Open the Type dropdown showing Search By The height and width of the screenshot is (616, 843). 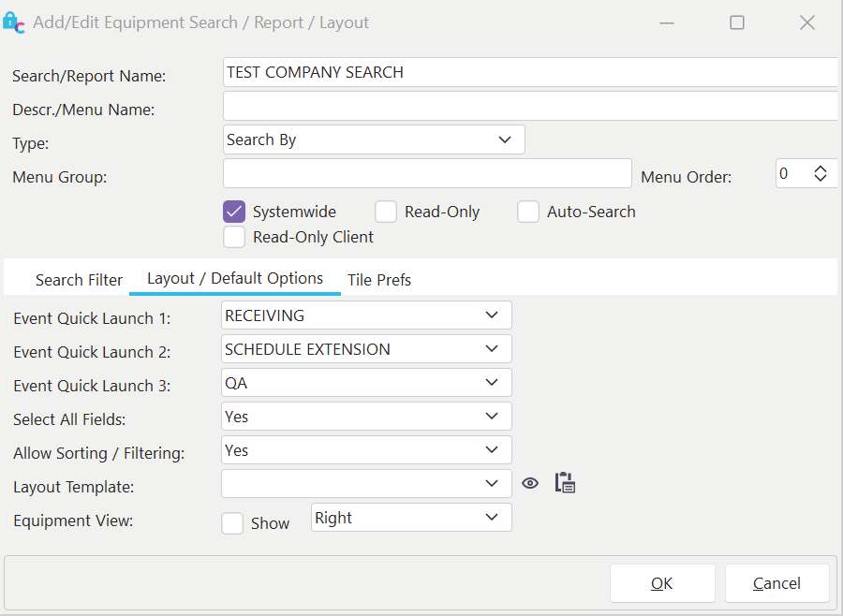pyautogui.click(x=374, y=139)
